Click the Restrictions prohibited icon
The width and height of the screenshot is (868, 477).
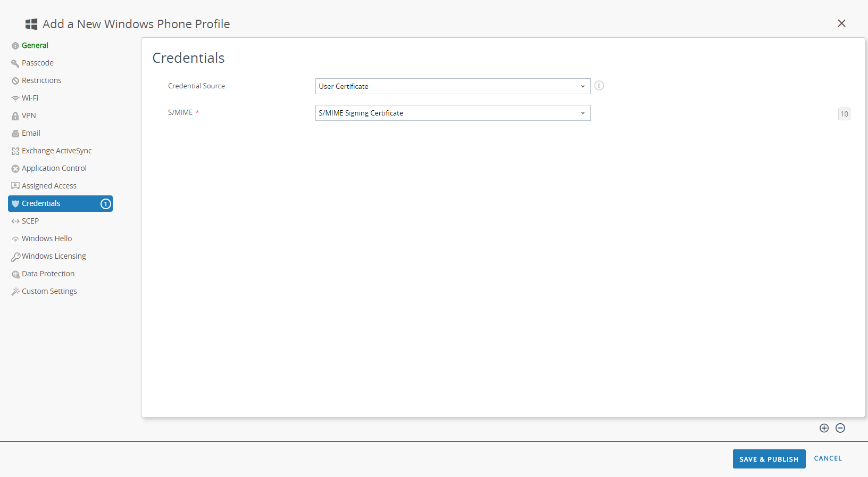(x=15, y=81)
